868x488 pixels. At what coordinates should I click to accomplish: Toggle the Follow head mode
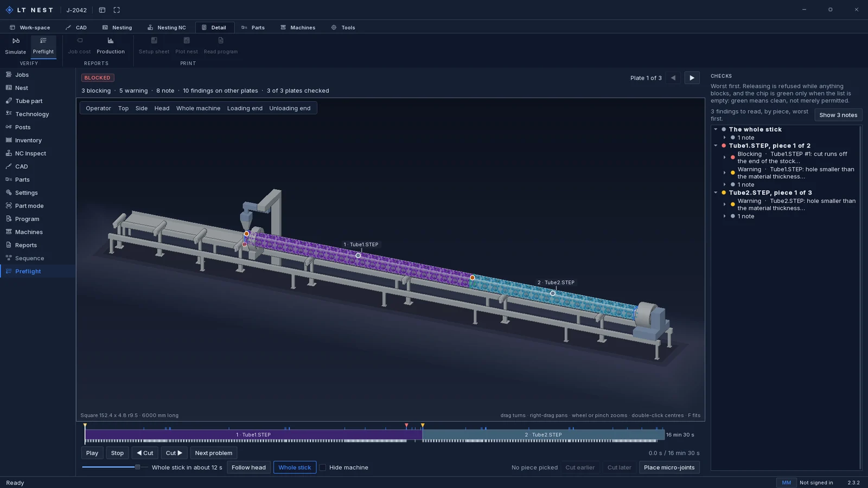[248, 467]
